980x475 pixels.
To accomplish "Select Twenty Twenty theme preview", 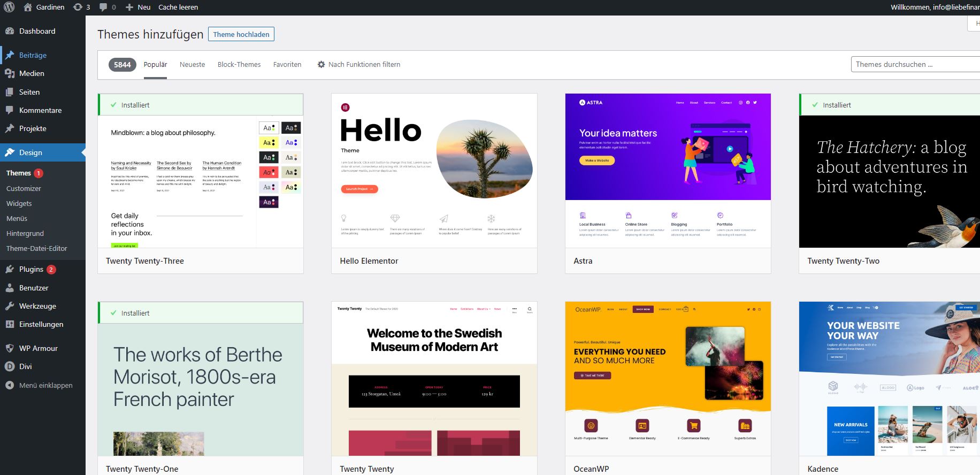I will coord(434,379).
